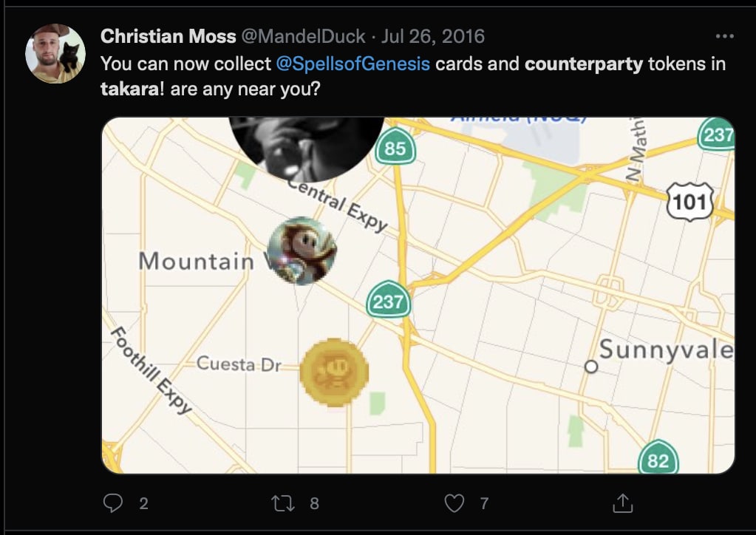Follow the @SpellsofGenesis mention link

[x=353, y=64]
